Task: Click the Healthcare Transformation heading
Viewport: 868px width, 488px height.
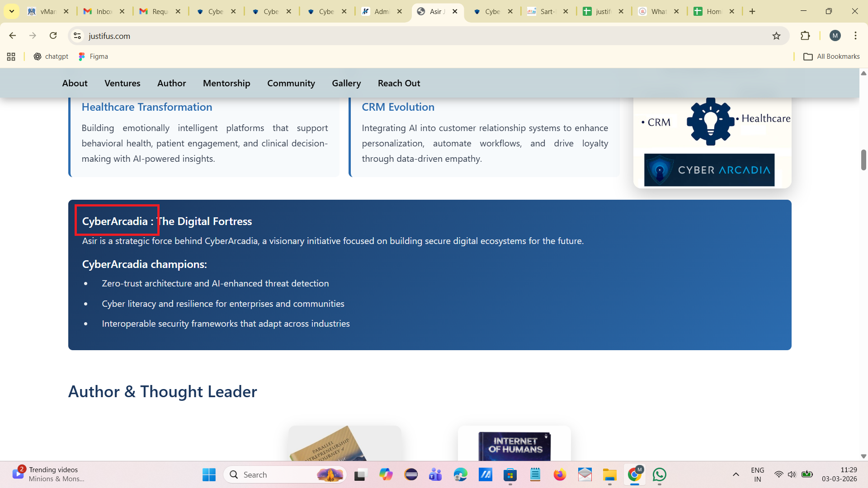Action: click(x=147, y=107)
